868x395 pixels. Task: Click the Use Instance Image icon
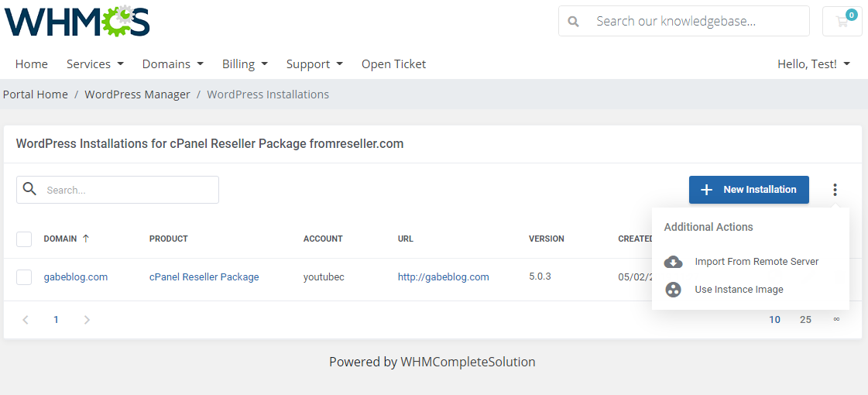673,289
